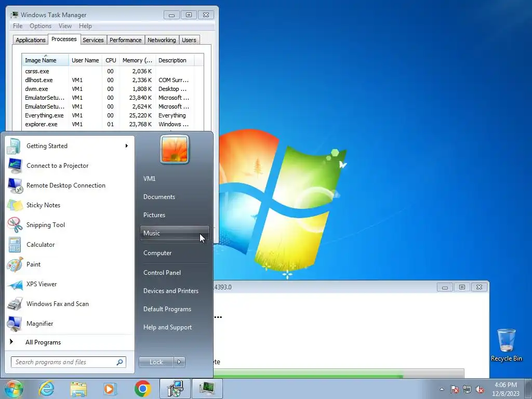Screen dimensions: 532x399
Task: Open the Getting Started program icon
Action: pyautogui.click(x=14, y=146)
